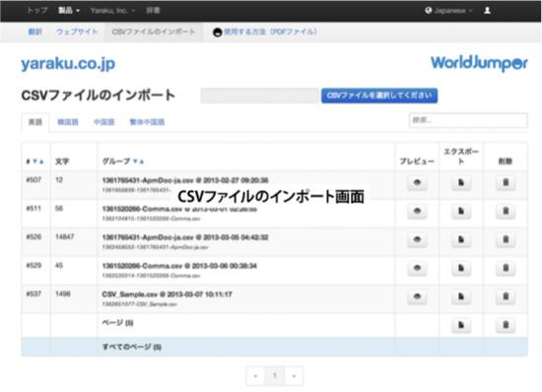Select the 英語 language tab

[35, 122]
